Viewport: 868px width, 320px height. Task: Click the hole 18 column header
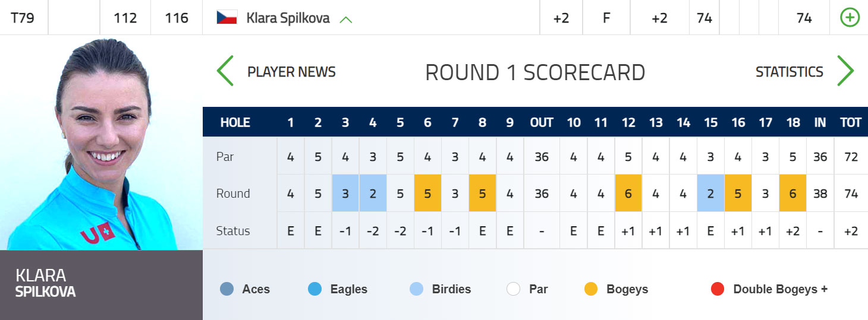[792, 123]
